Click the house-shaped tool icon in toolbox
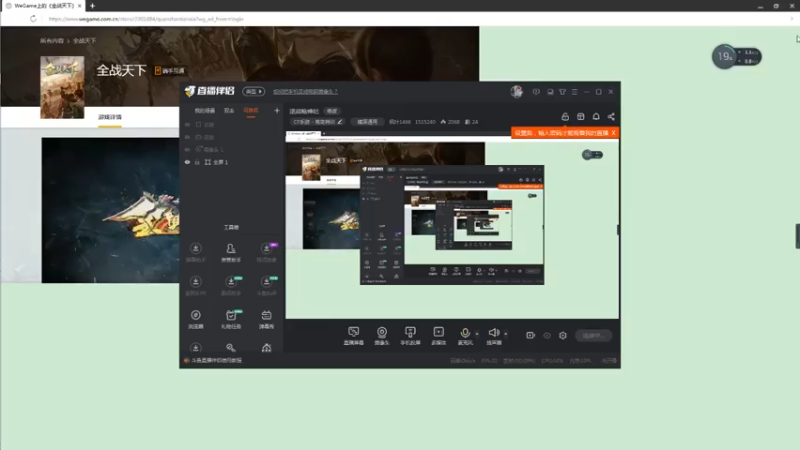Viewport: 800px width, 450px height. [x=266, y=348]
